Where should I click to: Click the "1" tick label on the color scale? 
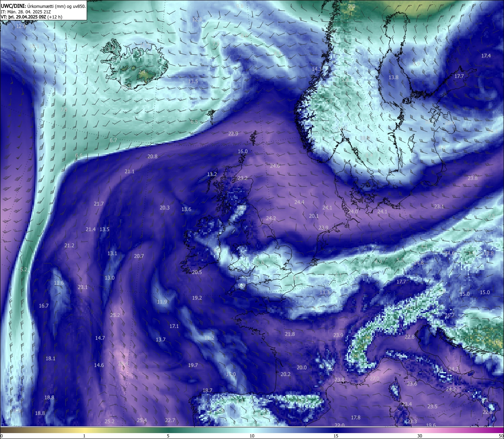(x=84, y=436)
